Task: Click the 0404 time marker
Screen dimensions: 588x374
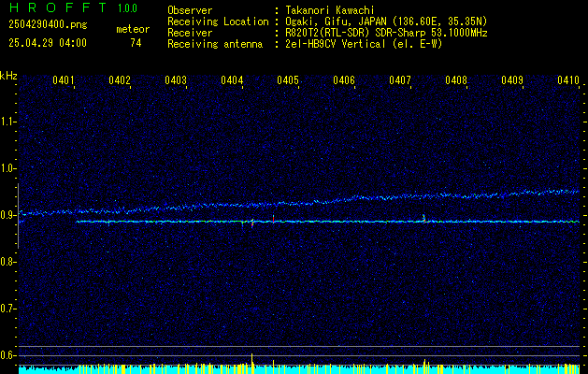Action: [x=232, y=80]
